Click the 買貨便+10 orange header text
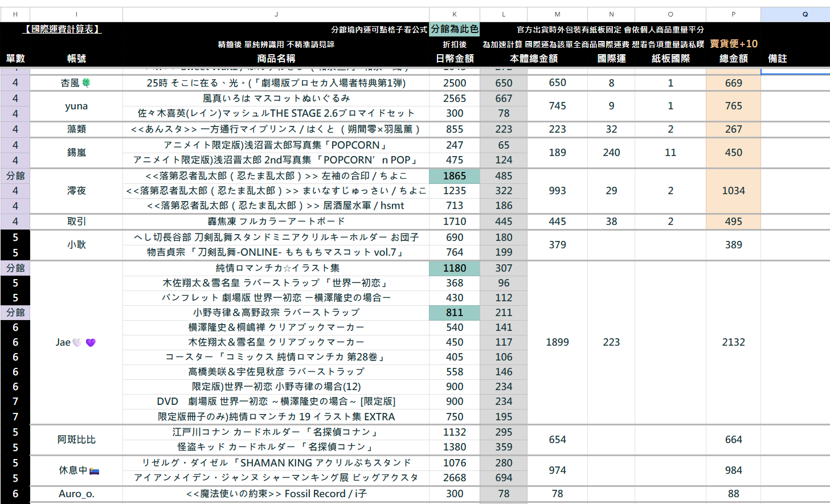 [x=734, y=44]
